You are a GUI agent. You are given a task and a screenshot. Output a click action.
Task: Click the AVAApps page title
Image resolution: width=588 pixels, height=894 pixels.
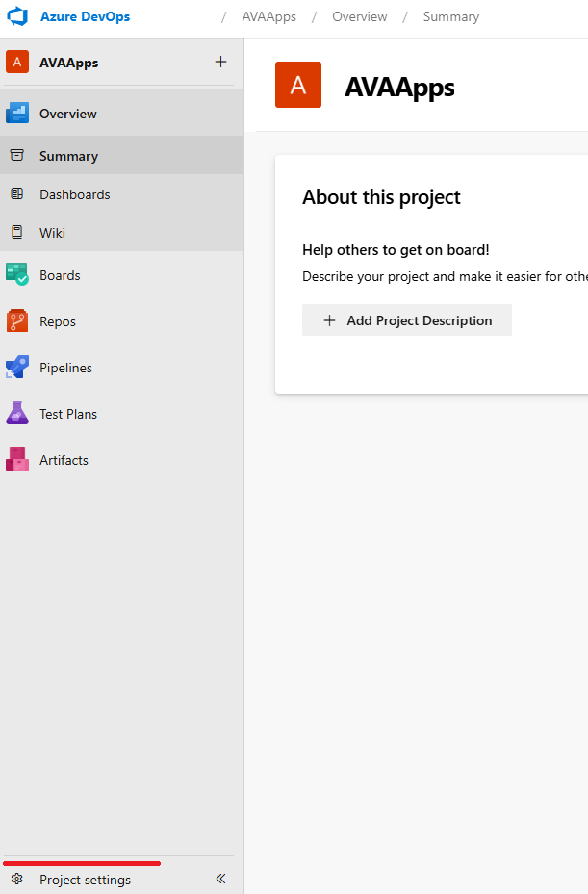point(399,88)
